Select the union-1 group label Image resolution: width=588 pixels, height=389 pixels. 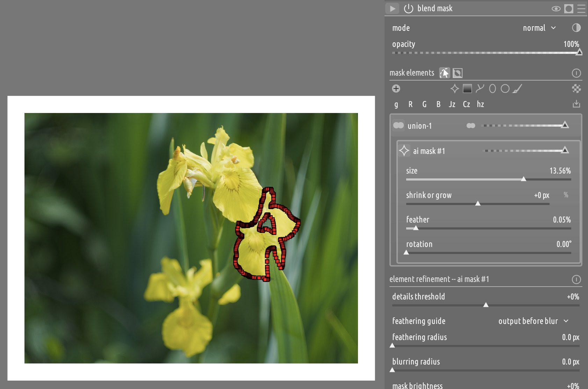[420, 126]
